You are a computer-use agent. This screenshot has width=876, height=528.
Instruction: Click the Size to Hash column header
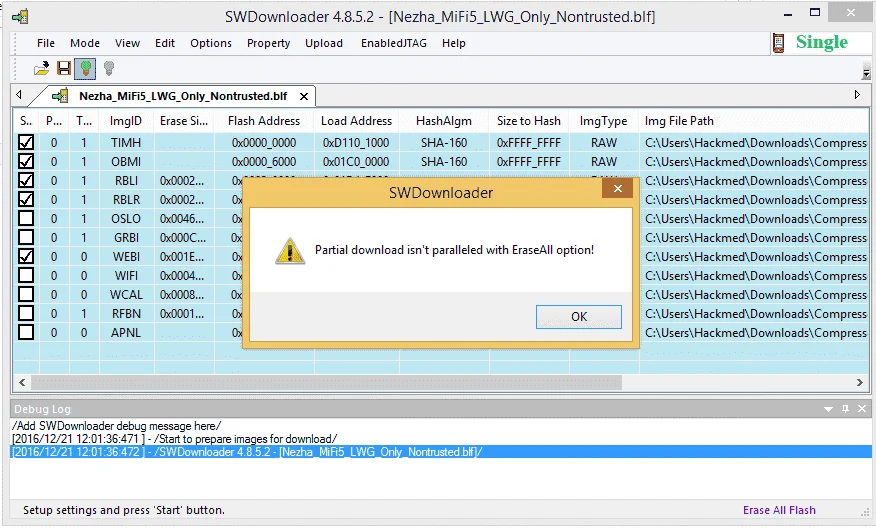(x=529, y=121)
